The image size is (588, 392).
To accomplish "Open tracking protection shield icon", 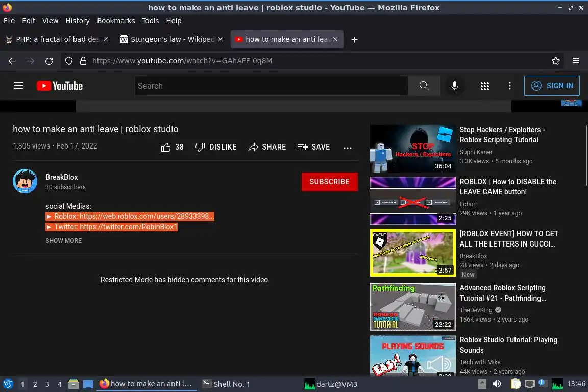I will (68, 61).
